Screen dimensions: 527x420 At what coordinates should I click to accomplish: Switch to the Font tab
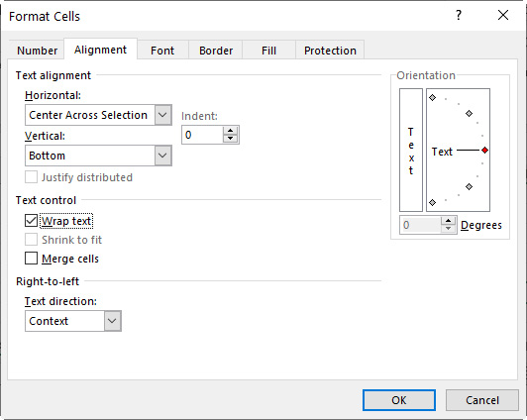pyautogui.click(x=162, y=51)
